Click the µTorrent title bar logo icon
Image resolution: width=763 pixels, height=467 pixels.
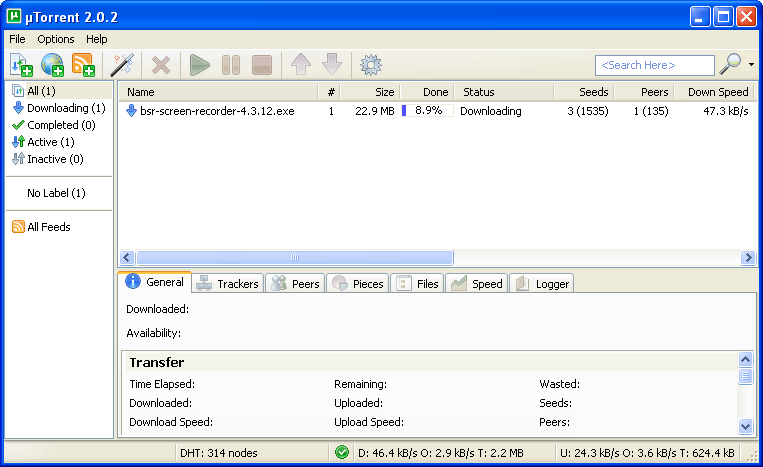point(14,17)
